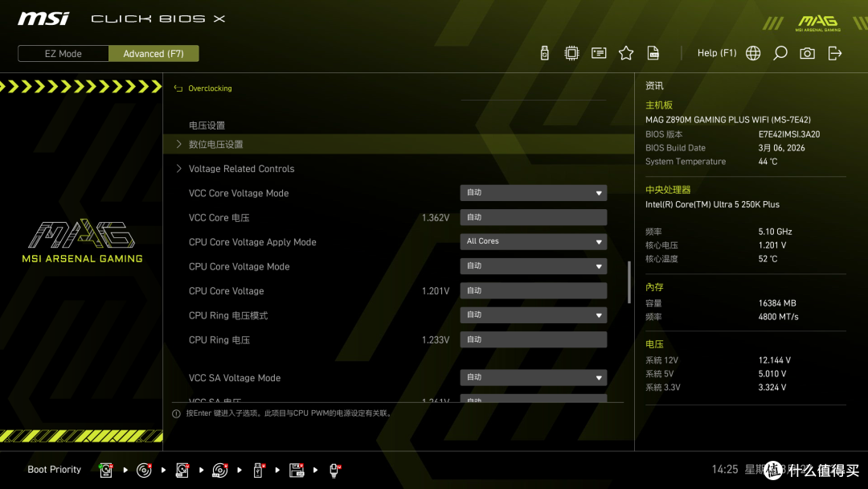Open search with magnifier icon

(x=780, y=53)
